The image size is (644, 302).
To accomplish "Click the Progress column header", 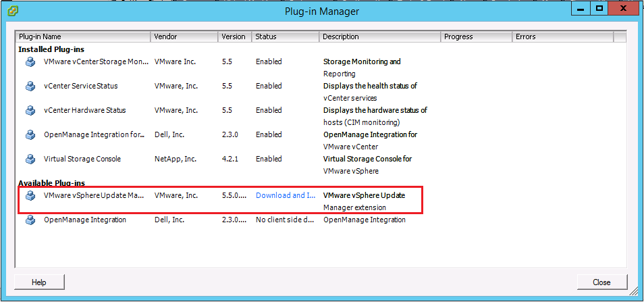I will click(x=476, y=36).
